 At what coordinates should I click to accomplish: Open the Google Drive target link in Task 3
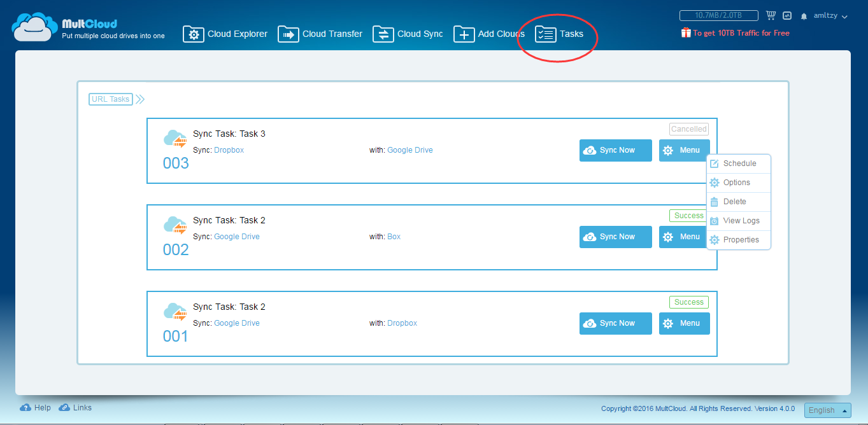[410, 150]
